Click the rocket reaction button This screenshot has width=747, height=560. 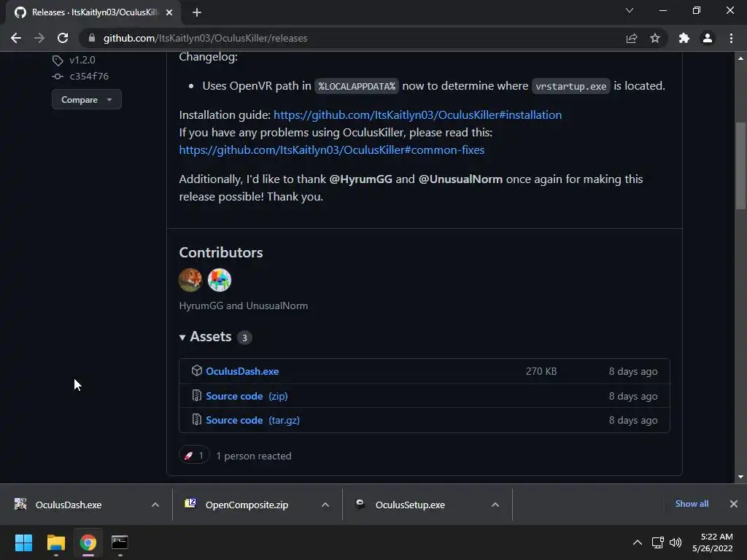[194, 456]
